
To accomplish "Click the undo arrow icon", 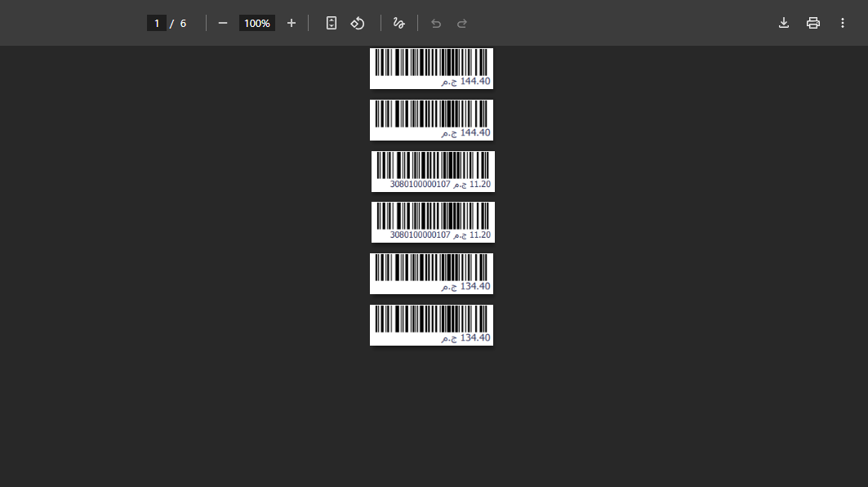I will pos(436,23).
